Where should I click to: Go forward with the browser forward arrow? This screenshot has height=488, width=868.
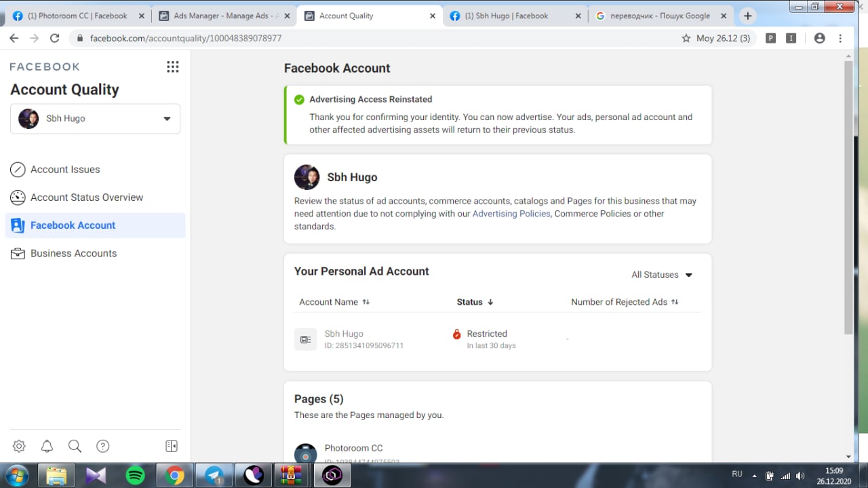pyautogui.click(x=34, y=38)
